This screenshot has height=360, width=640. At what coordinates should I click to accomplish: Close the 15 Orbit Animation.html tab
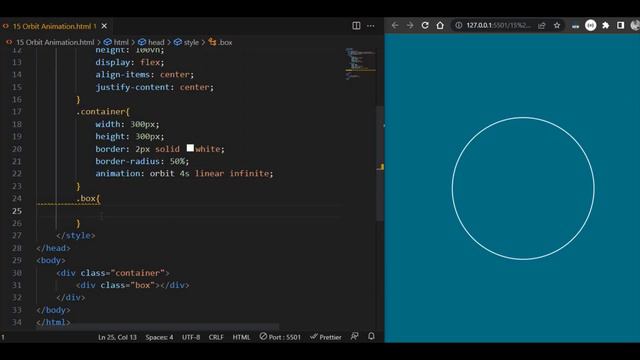pos(104,26)
